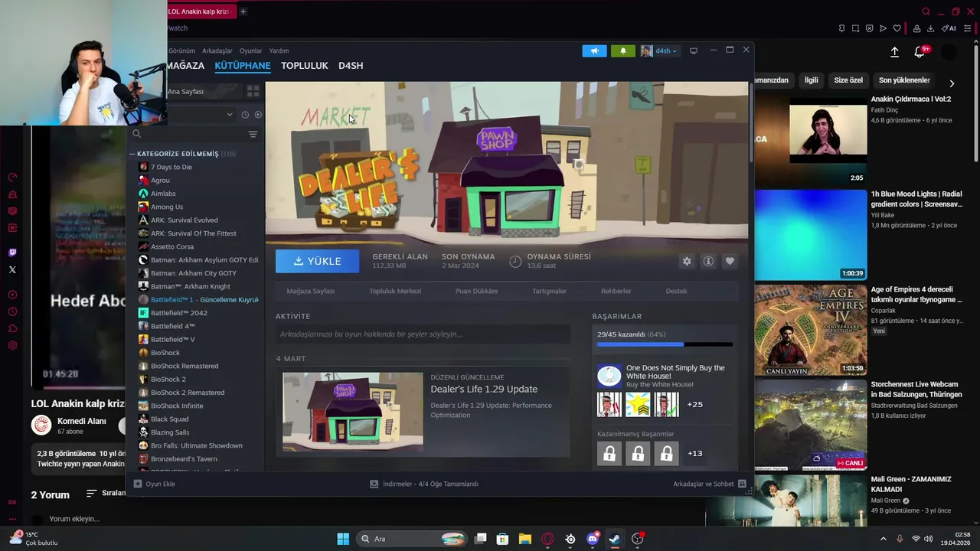Show next chips with right arrow
The width and height of the screenshot is (980, 551).
point(952,83)
